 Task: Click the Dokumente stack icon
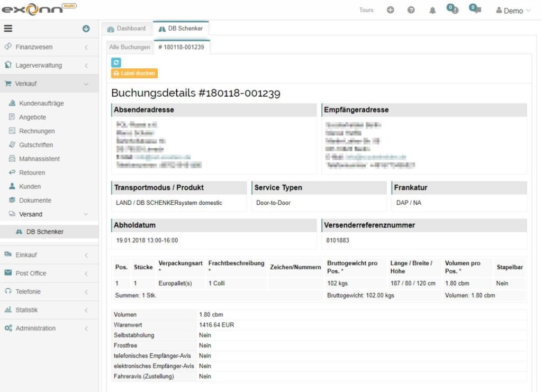point(12,200)
